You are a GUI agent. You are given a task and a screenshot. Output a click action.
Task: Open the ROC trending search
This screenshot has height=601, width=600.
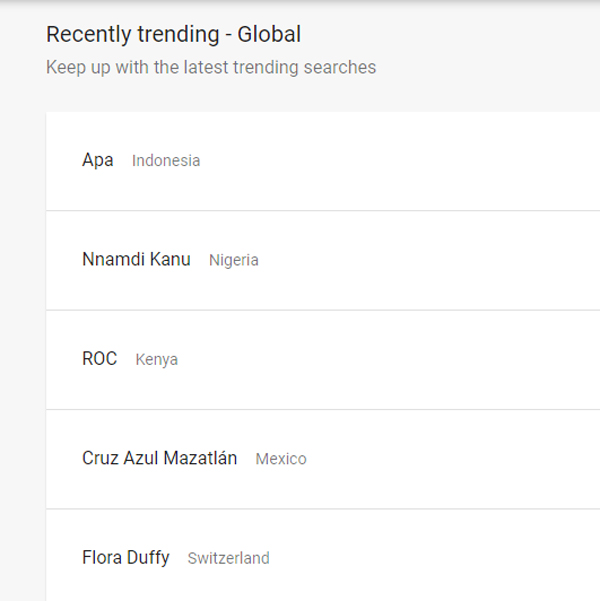coord(99,359)
